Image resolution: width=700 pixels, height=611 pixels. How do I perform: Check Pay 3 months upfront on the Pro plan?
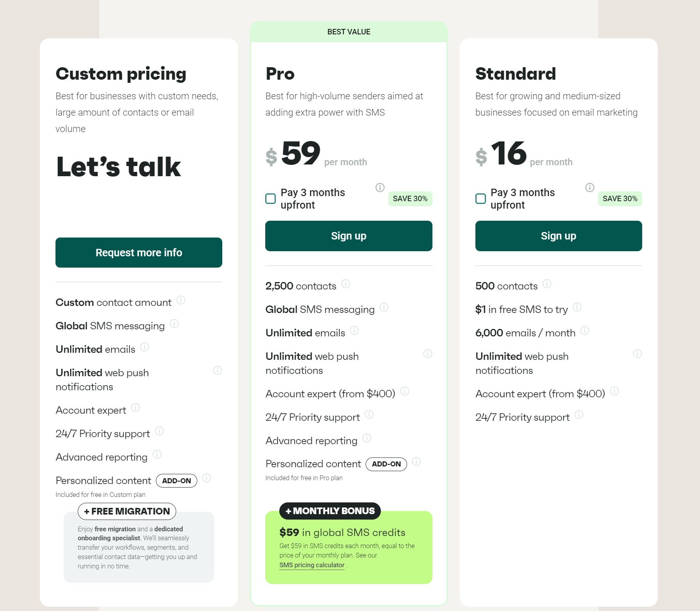(270, 199)
